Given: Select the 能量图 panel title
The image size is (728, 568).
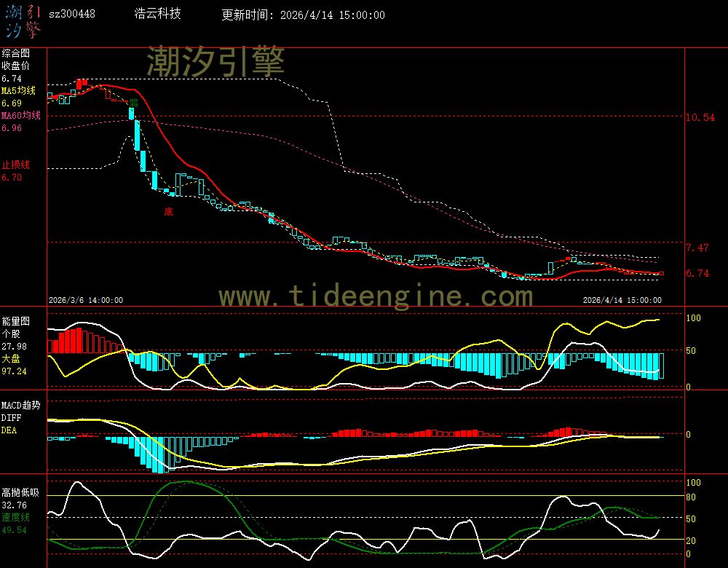Looking at the screenshot, I should tap(15, 320).
